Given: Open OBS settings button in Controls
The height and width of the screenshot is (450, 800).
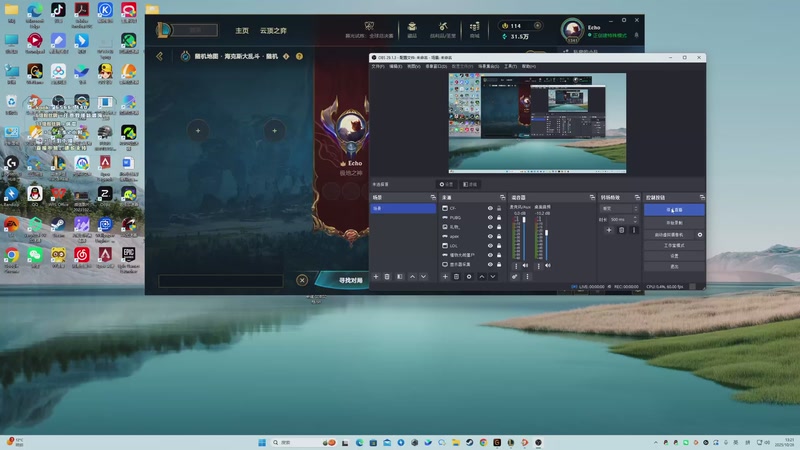Looking at the screenshot, I should [674, 256].
